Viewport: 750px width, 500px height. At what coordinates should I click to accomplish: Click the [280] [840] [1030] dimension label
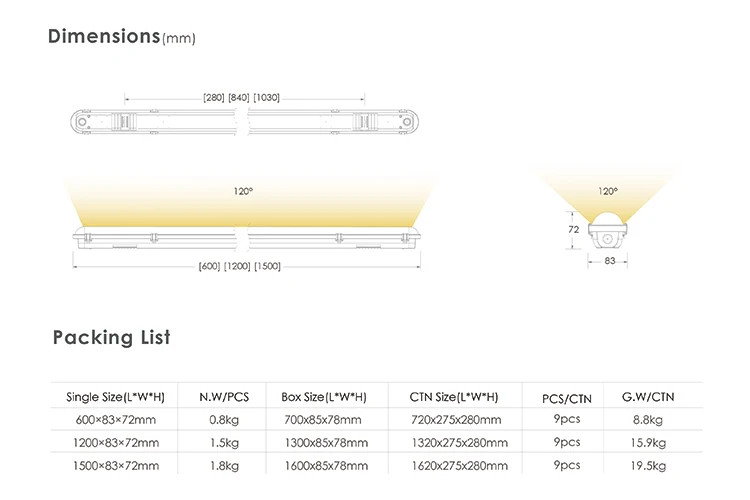click(x=241, y=97)
